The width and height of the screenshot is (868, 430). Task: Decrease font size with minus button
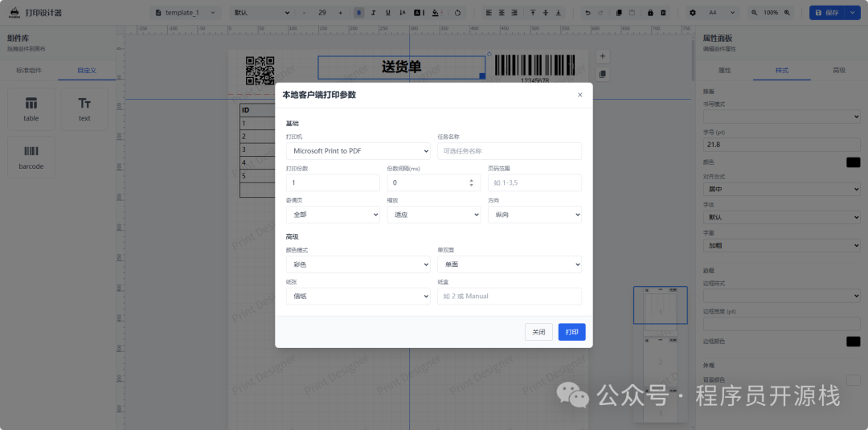click(304, 12)
